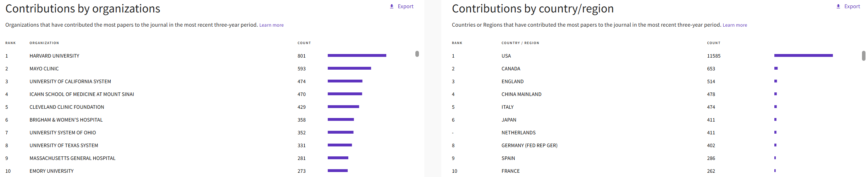Click the COUNTRY / REGION column header

(520, 43)
